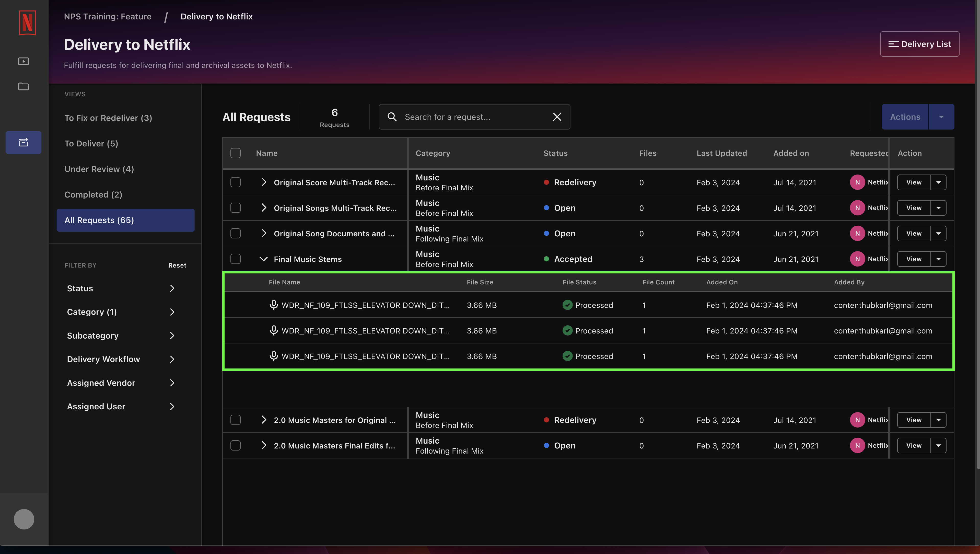View the Original Songs Multi-Track request
The image size is (980, 554).
pyautogui.click(x=914, y=208)
